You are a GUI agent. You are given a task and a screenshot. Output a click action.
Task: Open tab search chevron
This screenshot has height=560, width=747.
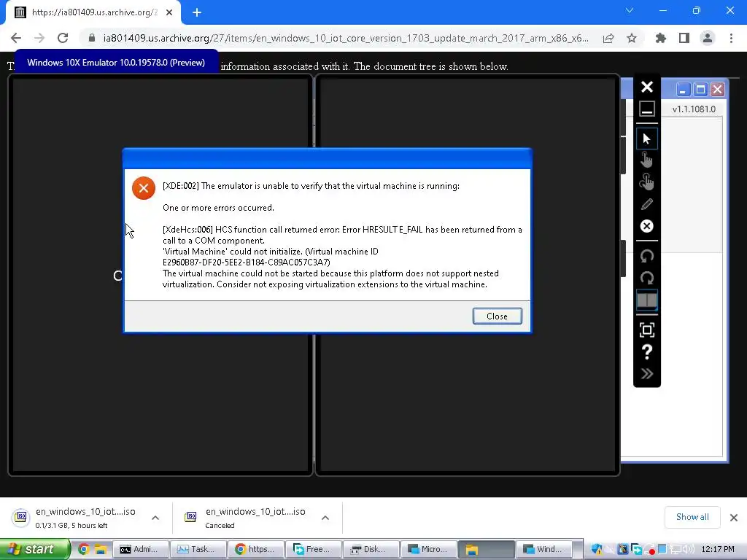(x=630, y=10)
